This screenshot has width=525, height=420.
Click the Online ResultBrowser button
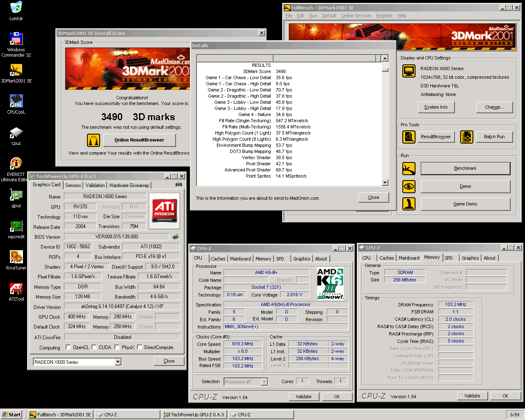tap(139, 140)
